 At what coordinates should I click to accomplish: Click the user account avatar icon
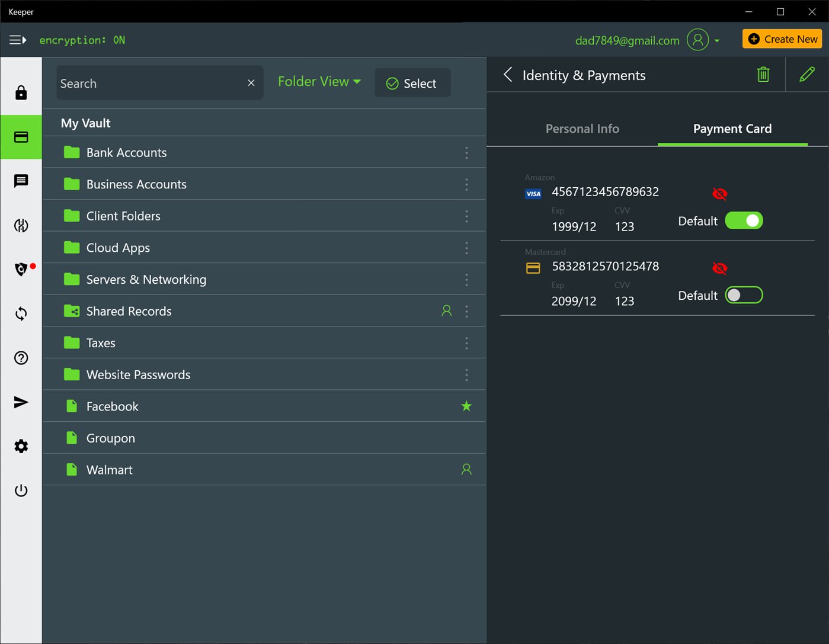tap(697, 40)
